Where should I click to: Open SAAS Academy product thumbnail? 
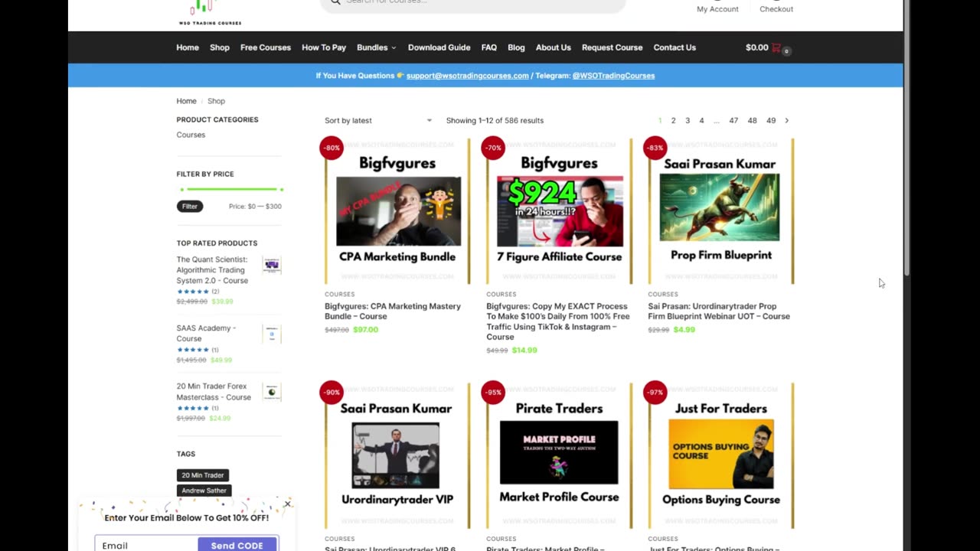(272, 334)
